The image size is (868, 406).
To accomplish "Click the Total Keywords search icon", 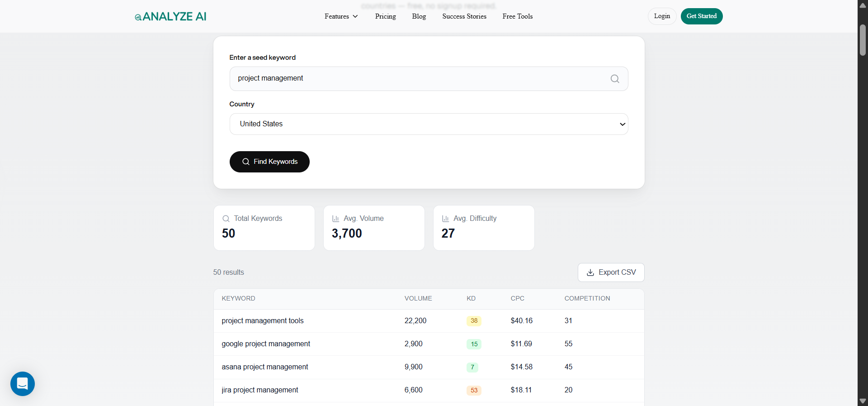I will (226, 219).
